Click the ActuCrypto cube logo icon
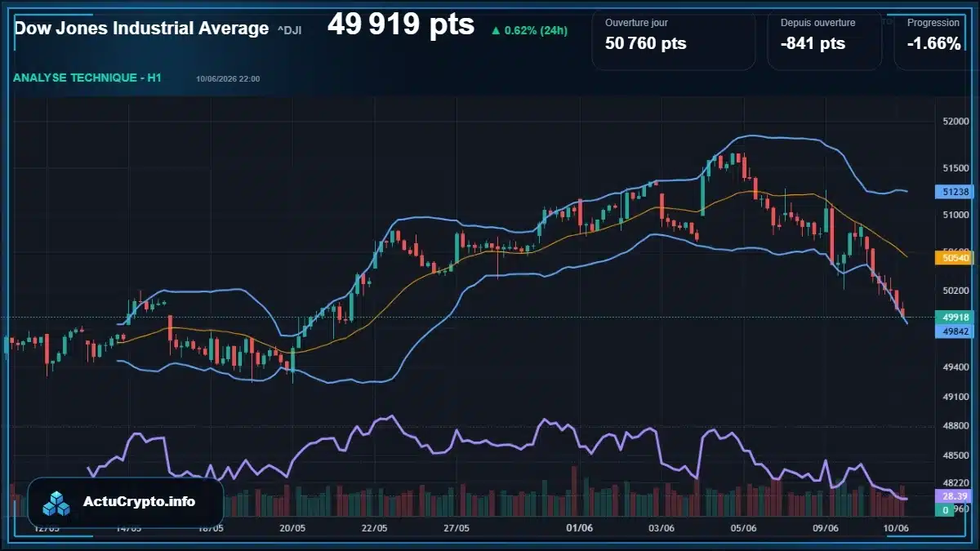The width and height of the screenshot is (980, 551). [x=57, y=503]
